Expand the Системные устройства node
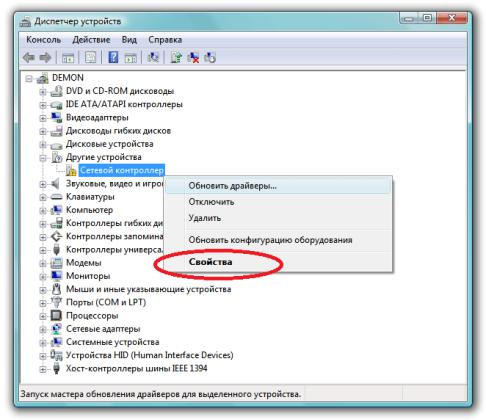This screenshot has height=420, width=486. tap(43, 342)
